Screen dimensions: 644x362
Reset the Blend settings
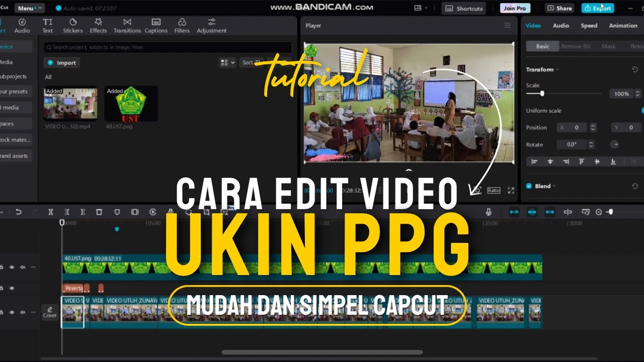pyautogui.click(x=635, y=186)
